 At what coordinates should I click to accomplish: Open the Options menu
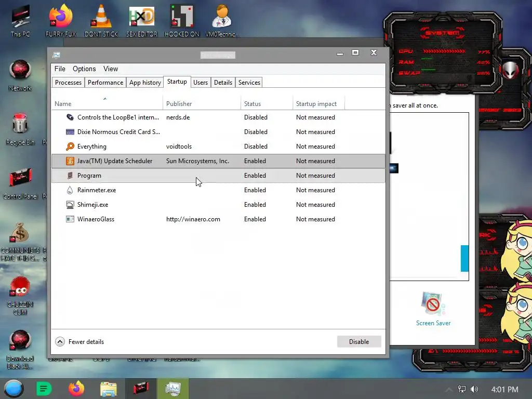point(84,69)
